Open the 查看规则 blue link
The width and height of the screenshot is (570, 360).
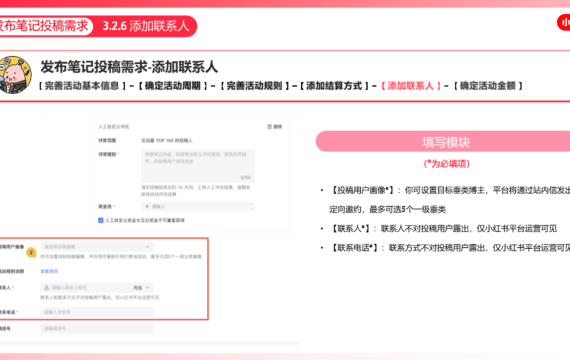(x=49, y=271)
